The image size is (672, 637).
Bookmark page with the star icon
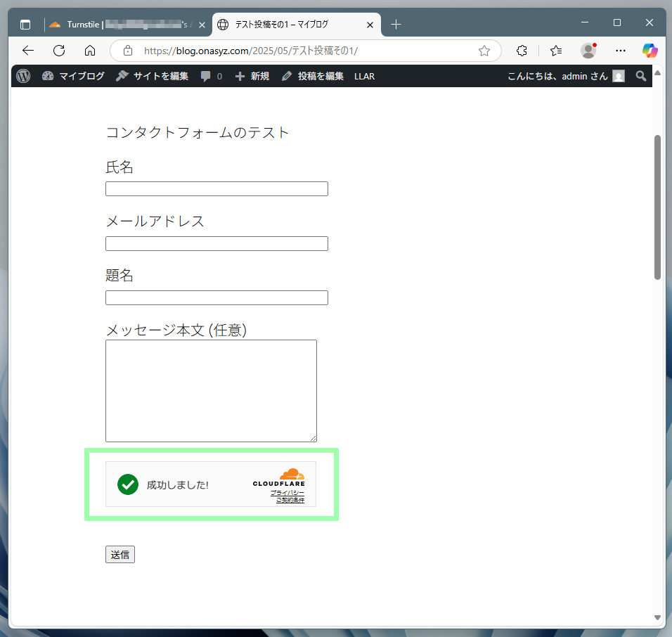[x=484, y=51]
